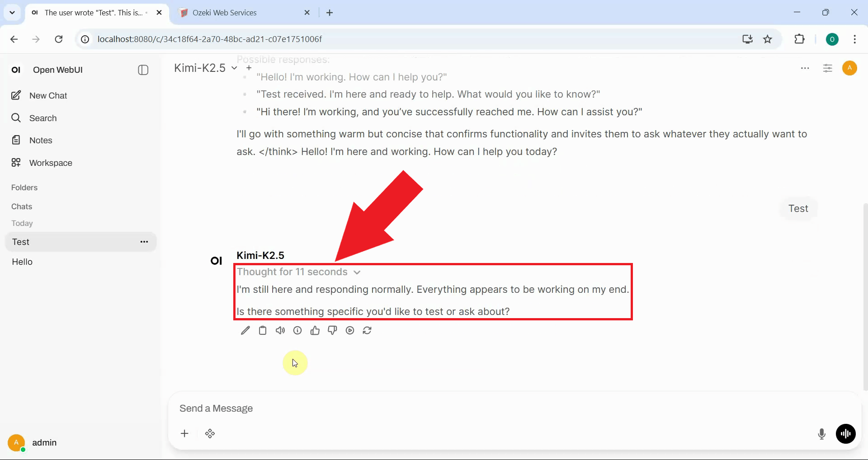The height and width of the screenshot is (460, 868).
Task: Copy the assistant's response to clipboard
Action: pyautogui.click(x=263, y=330)
